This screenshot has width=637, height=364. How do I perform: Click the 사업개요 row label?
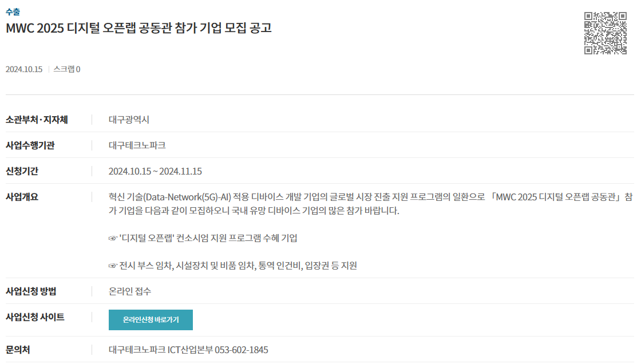point(22,197)
